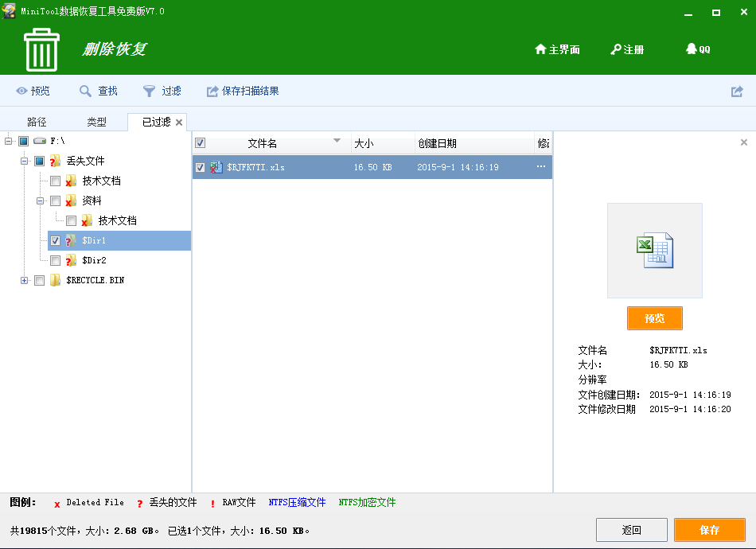Uncheck the $RJFK7TI.xls file checkbox
This screenshot has height=549, width=756.
click(x=200, y=167)
